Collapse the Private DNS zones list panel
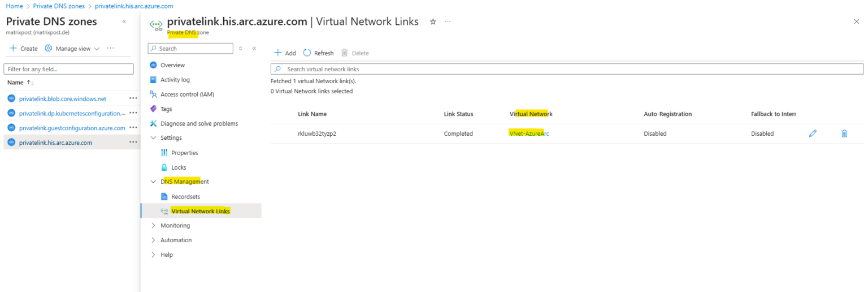 coord(124,22)
